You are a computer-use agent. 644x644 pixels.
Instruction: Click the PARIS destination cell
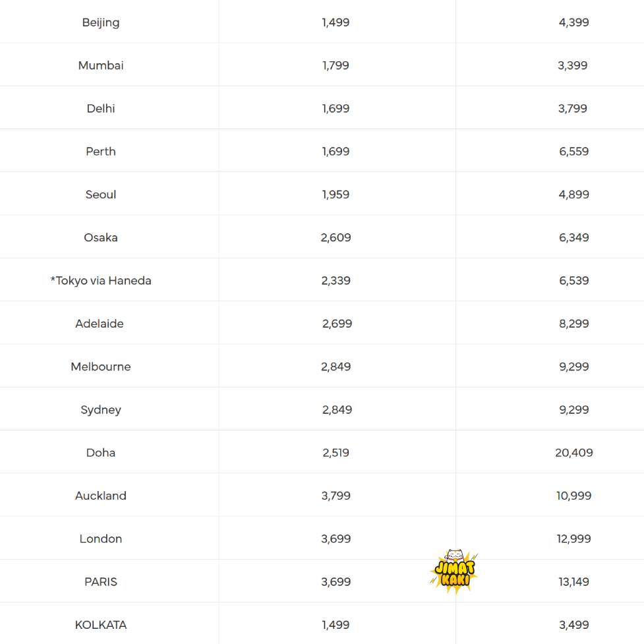tap(101, 582)
